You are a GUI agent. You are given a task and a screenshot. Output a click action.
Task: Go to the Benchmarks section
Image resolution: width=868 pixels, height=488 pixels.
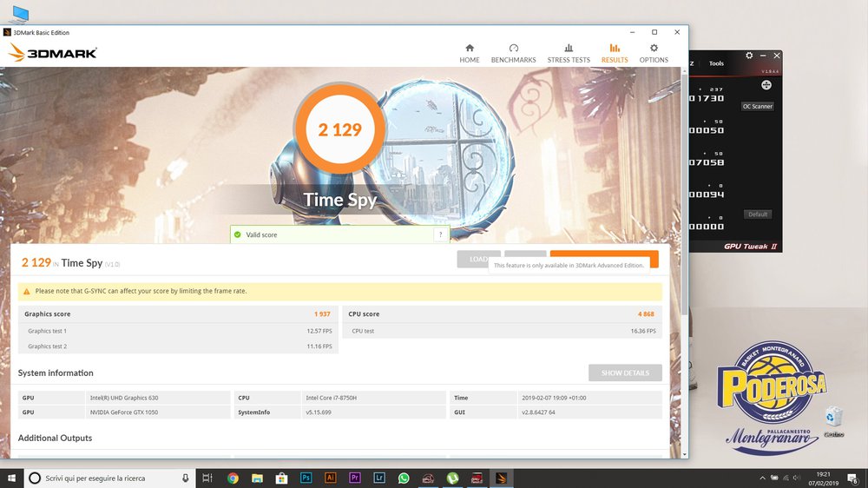pos(513,53)
